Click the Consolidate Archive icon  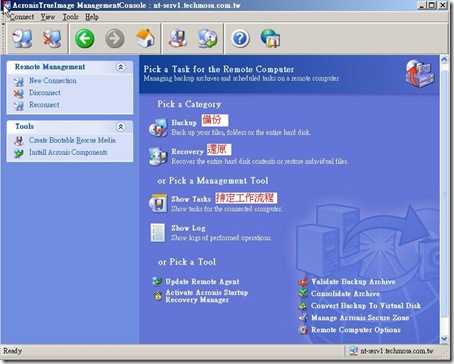coord(303,294)
